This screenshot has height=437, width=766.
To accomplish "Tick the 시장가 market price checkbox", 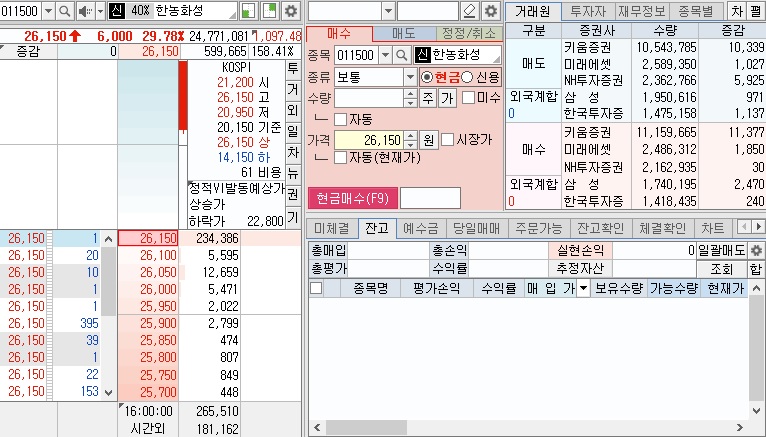I will tap(447, 140).
